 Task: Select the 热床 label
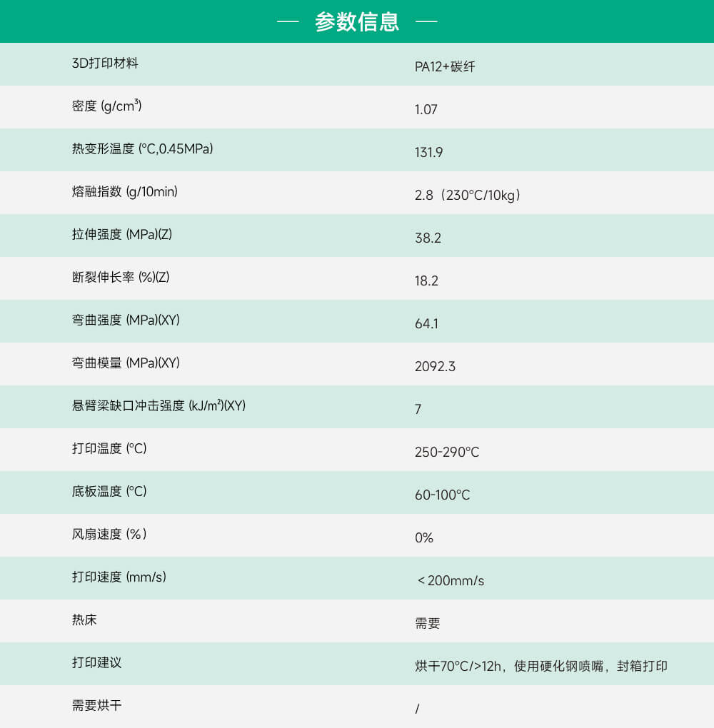click(x=84, y=620)
